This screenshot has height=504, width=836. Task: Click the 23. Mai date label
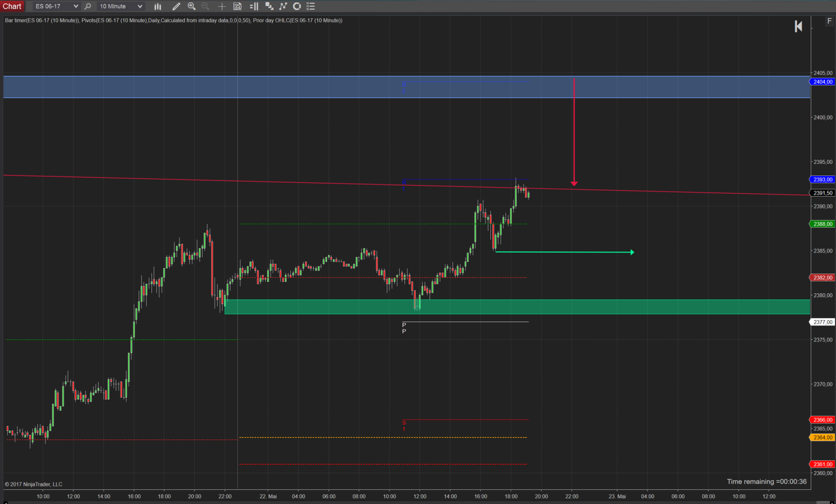[617, 496]
